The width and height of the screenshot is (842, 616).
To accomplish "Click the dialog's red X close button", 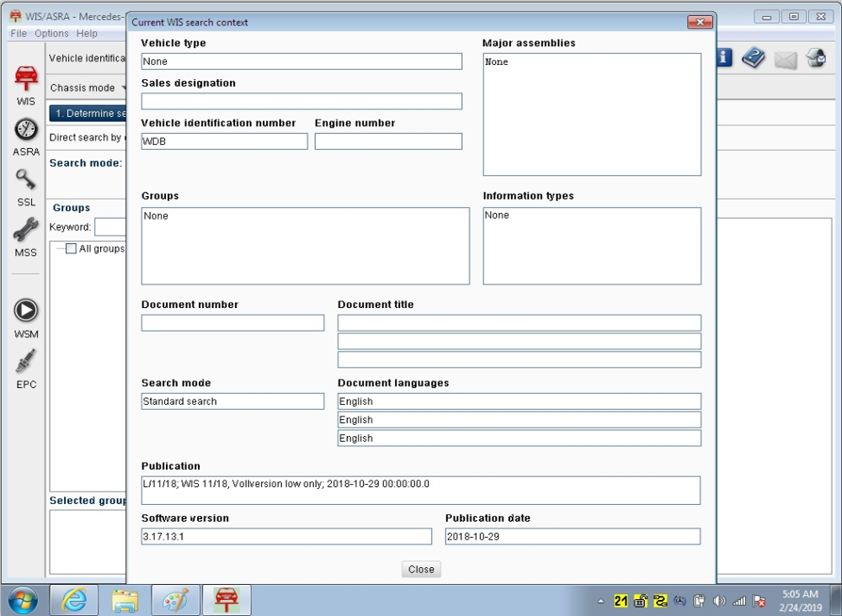I will 701,22.
